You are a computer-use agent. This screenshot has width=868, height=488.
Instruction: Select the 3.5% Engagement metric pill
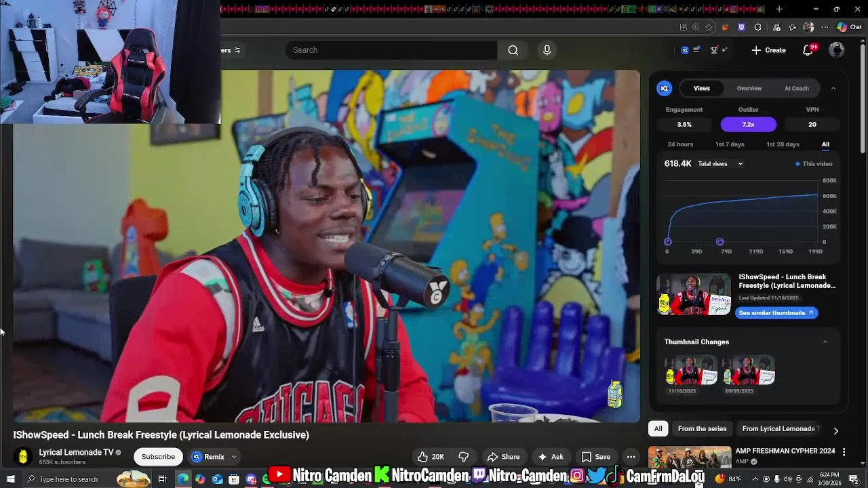tap(684, 125)
